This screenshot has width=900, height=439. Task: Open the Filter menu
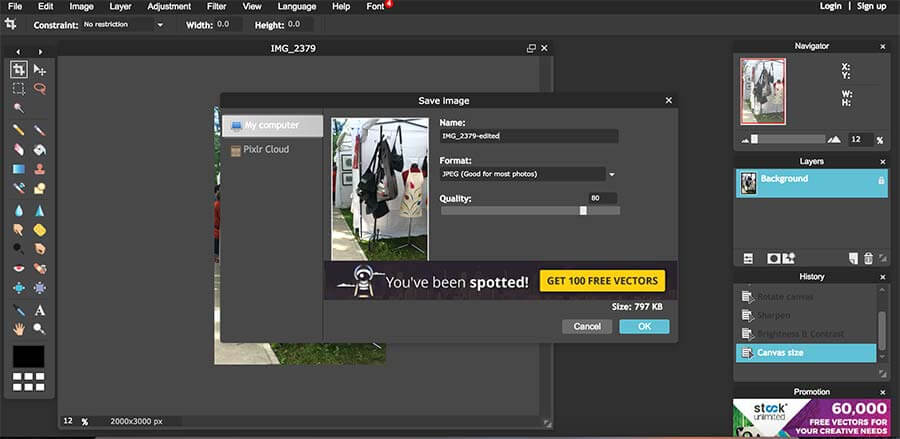216,6
